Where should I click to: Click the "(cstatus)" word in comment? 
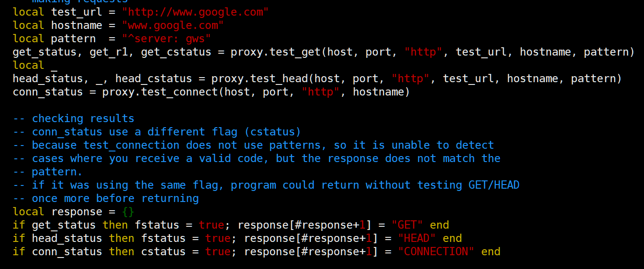pos(272,132)
